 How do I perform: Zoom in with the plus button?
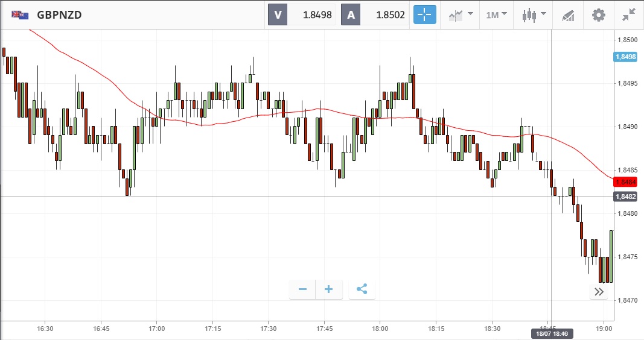[328, 289]
